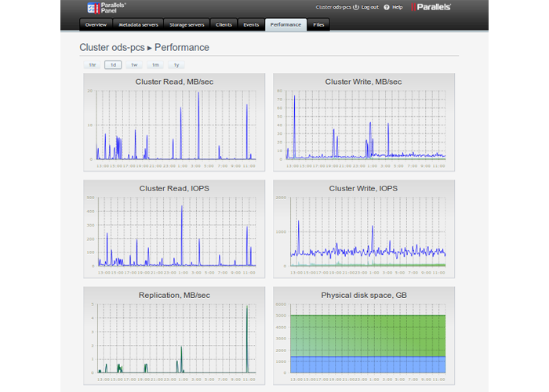
Task: Click the Help link
Action: [398, 6]
